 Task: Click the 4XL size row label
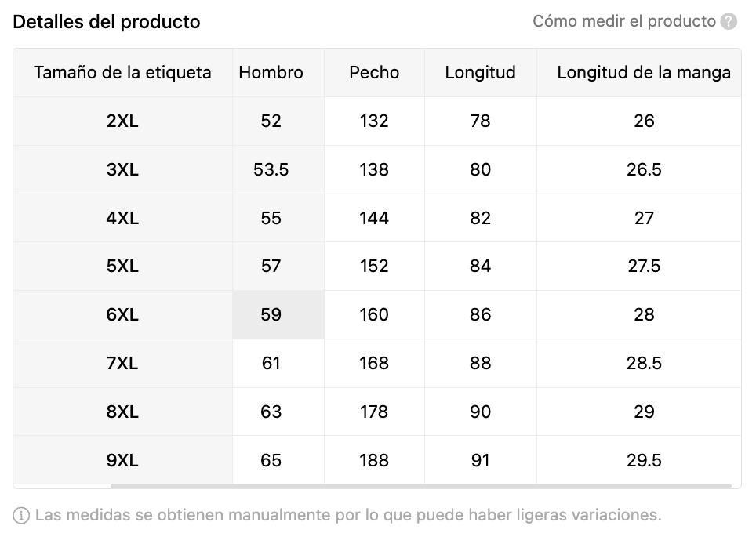pyautogui.click(x=122, y=219)
